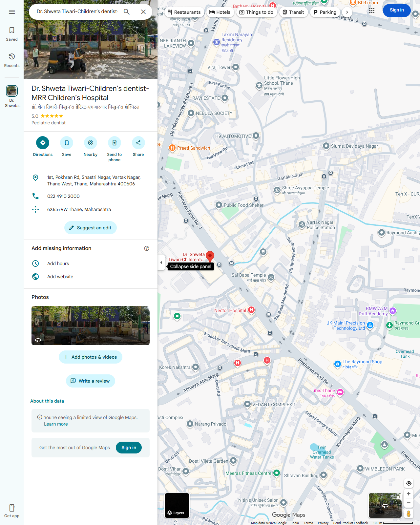Image resolution: width=420 pixels, height=525 pixels.
Task: Clear the search with the X icon
Action: [x=143, y=12]
